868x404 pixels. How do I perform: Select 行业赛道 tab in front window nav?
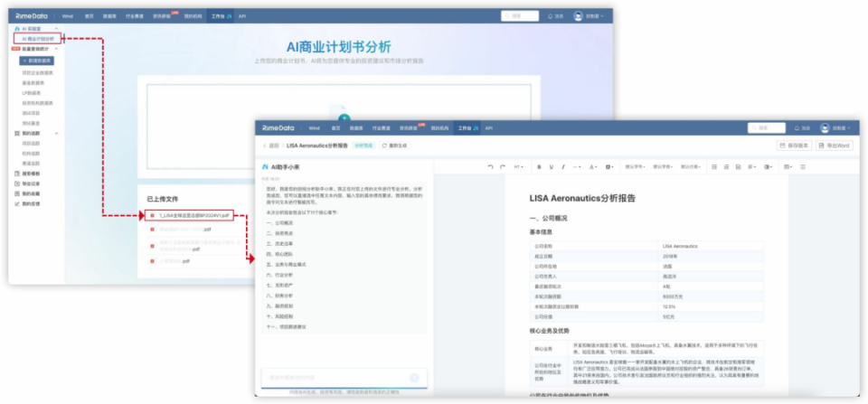click(x=380, y=127)
